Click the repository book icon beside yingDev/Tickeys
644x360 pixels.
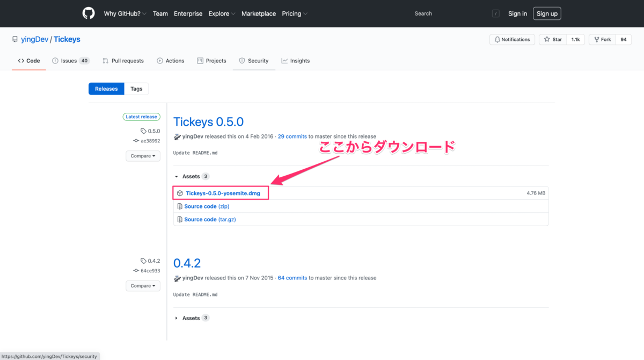14,38
